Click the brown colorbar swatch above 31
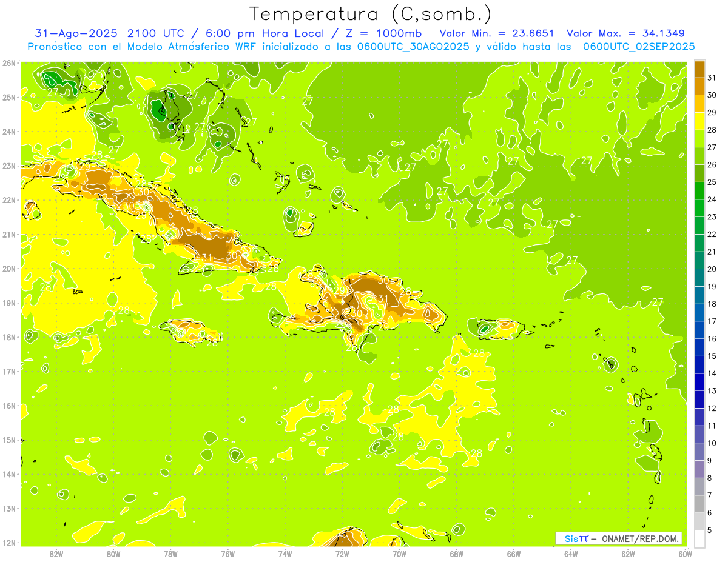 click(x=700, y=69)
